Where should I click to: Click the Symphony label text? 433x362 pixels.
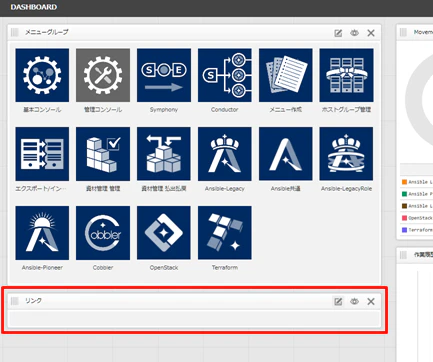click(164, 109)
